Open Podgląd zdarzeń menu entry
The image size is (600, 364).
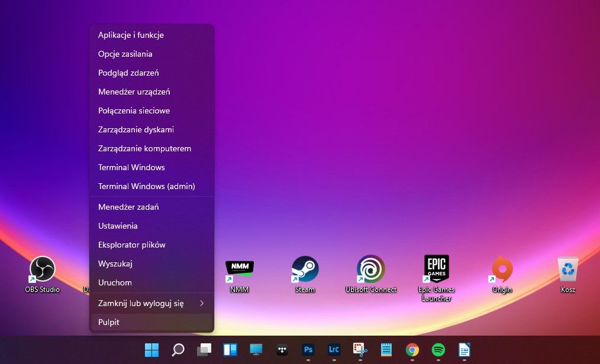click(x=151, y=73)
